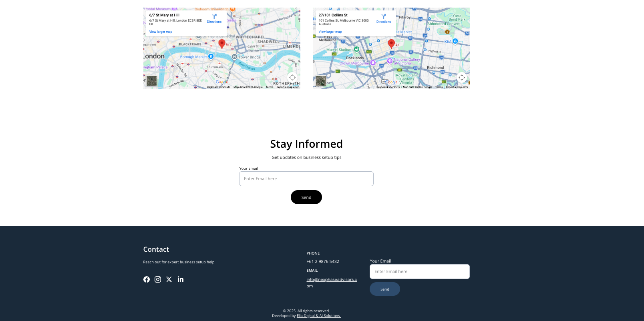The width and height of the screenshot is (644, 321).
Task: Click Report a map error on London map
Action: (x=288, y=87)
